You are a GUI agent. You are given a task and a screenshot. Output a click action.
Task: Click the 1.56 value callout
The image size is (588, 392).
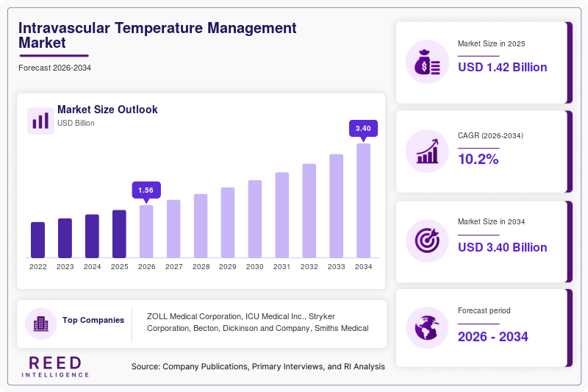pos(146,190)
